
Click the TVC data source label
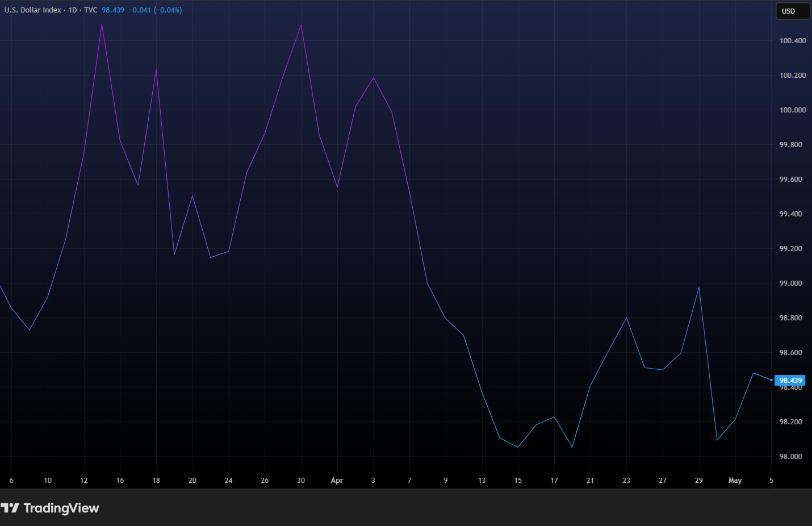tap(91, 10)
